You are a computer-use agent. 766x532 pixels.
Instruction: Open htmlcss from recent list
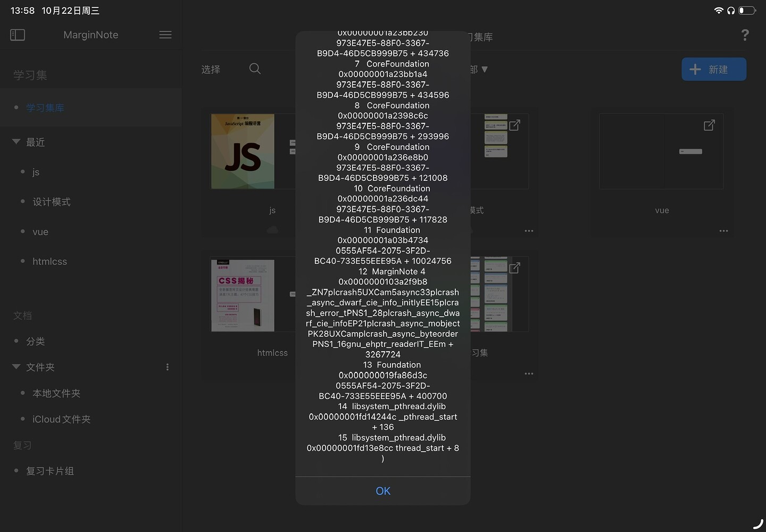(49, 261)
